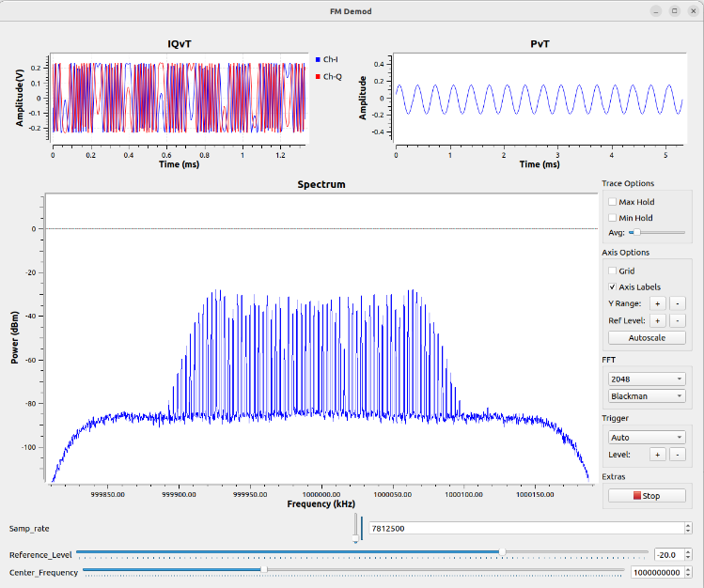
Task: Toggle Ch-Q legend entry in IQvT
Action: tap(329, 77)
